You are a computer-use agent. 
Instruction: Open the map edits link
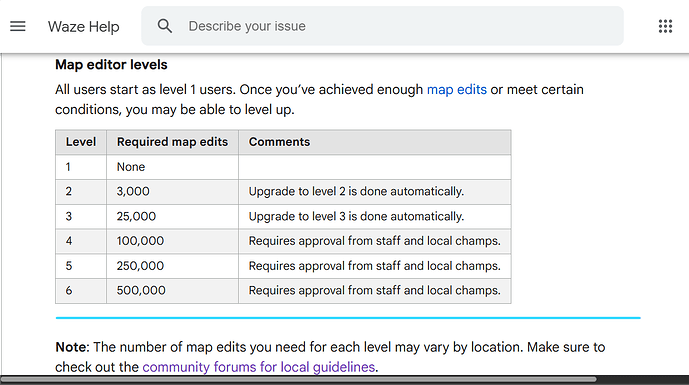click(x=457, y=90)
